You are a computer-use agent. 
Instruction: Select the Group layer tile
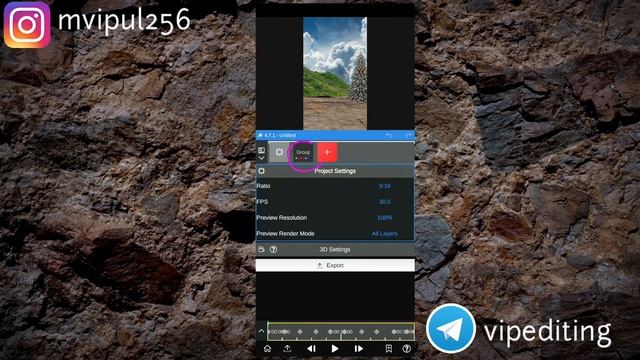pos(303,152)
